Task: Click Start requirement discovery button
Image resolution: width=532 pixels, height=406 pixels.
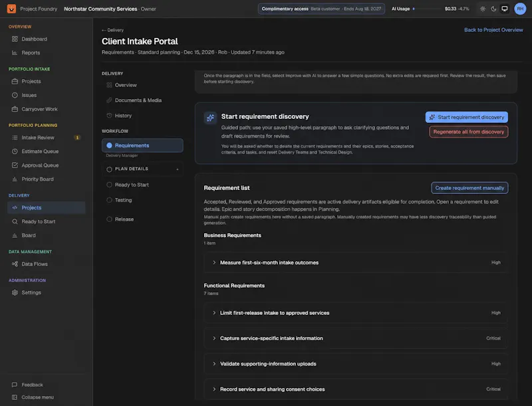Action: (x=467, y=117)
